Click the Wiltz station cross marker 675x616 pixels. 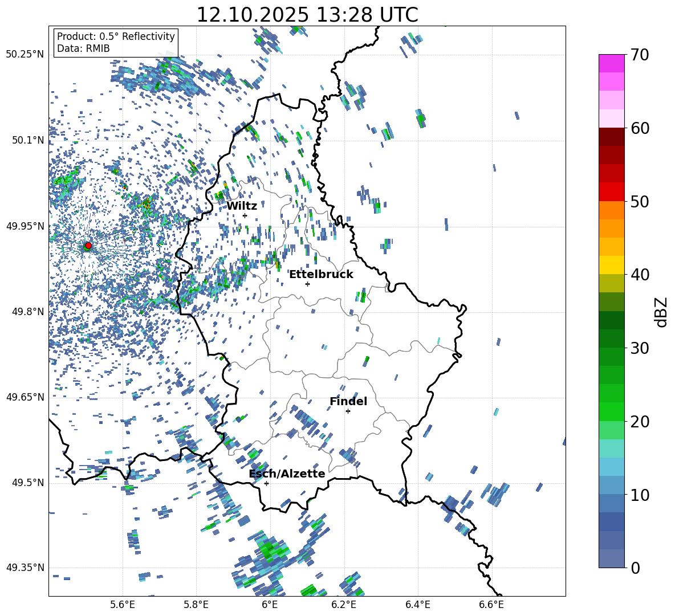tap(245, 215)
